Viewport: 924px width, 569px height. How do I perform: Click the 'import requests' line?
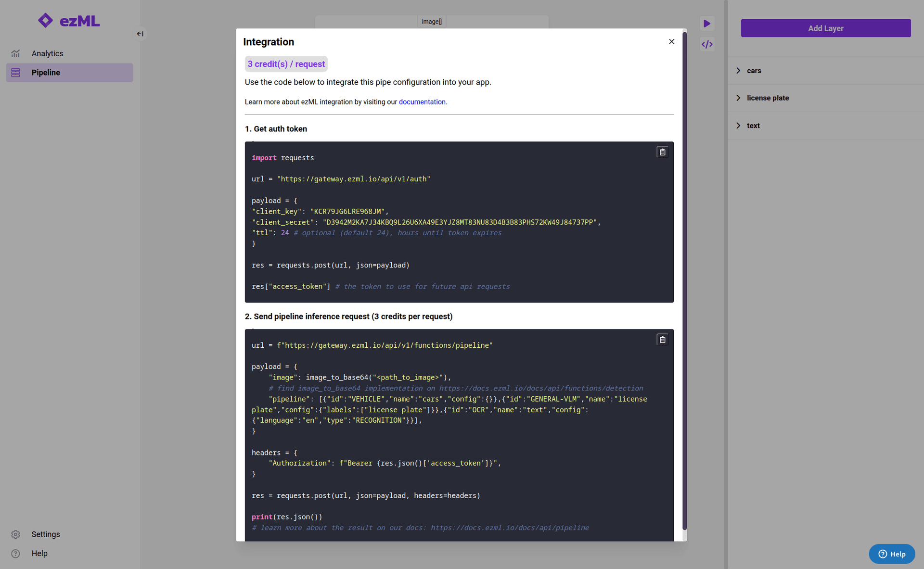[x=283, y=158]
